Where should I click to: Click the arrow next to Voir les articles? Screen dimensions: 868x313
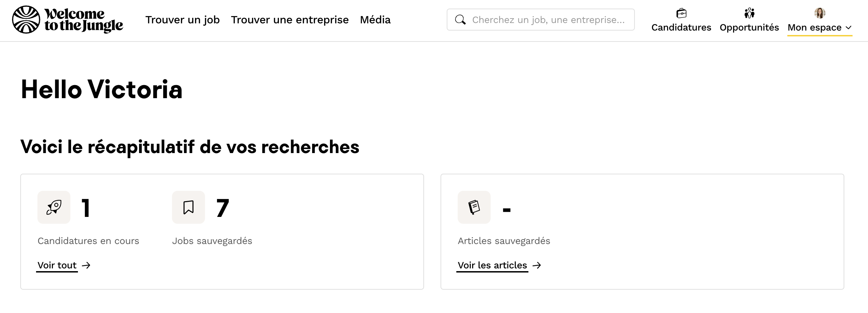coord(537,265)
